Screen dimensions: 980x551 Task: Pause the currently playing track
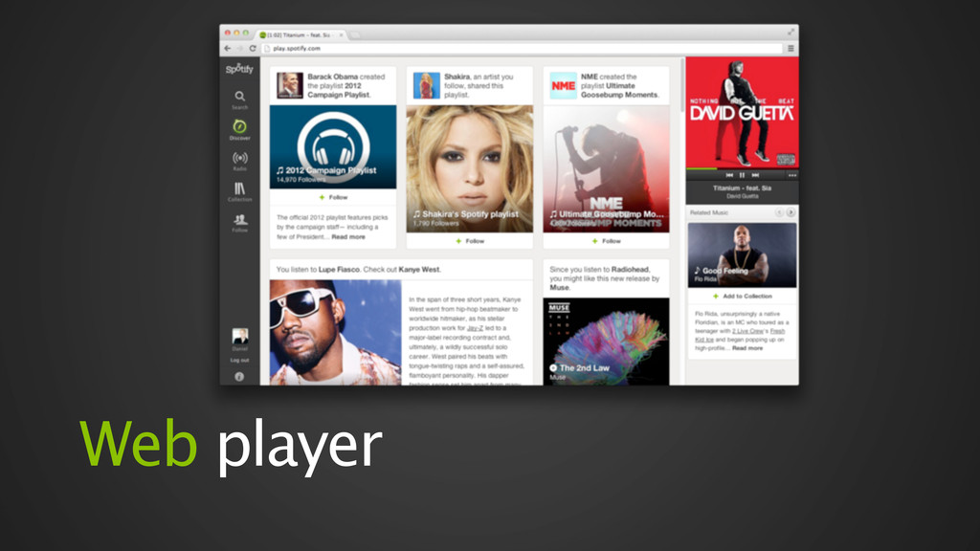(x=741, y=177)
